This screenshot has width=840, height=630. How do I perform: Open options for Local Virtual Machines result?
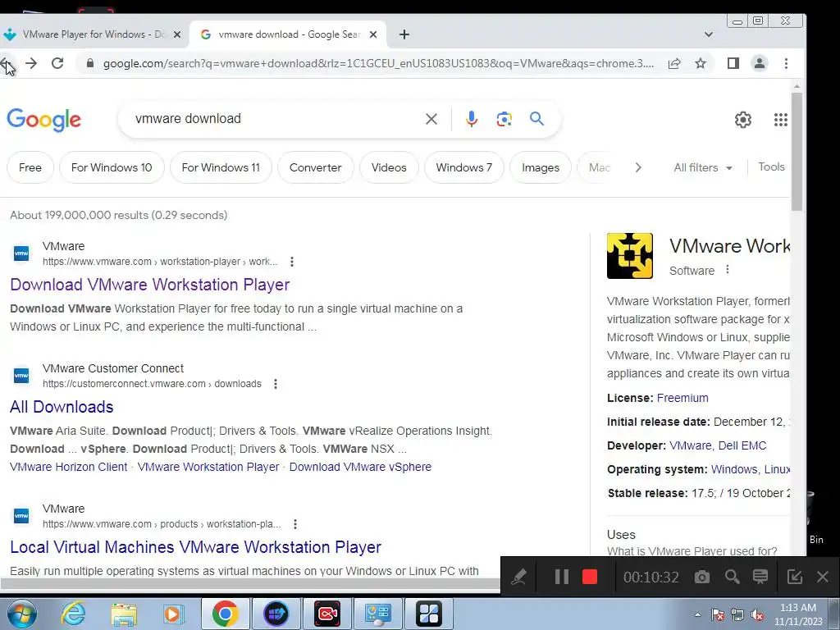[295, 524]
